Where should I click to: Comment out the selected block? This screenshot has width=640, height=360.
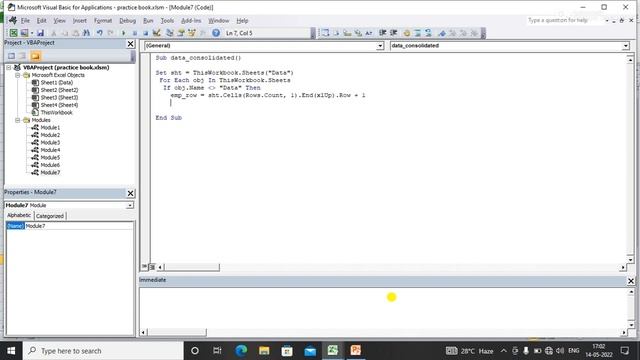coord(417,33)
